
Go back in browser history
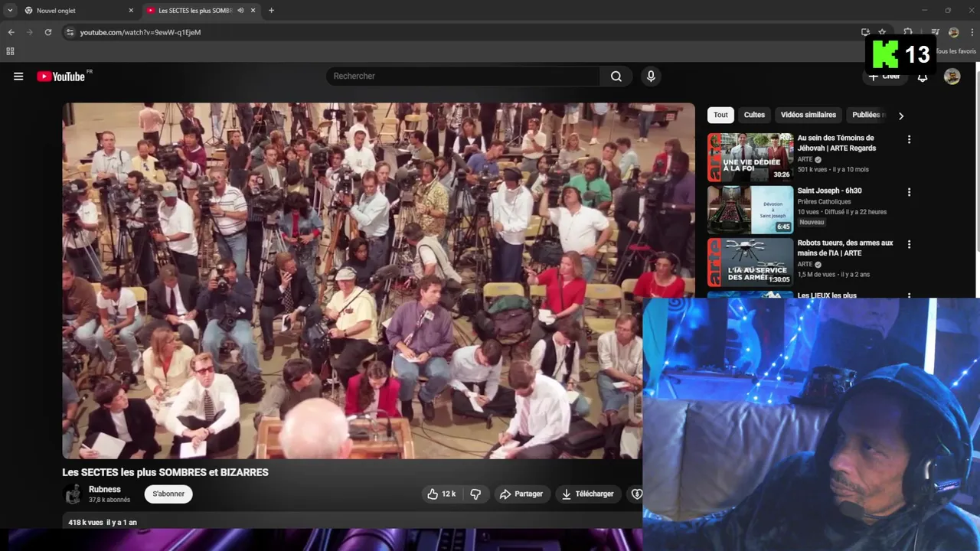pyautogui.click(x=11, y=32)
